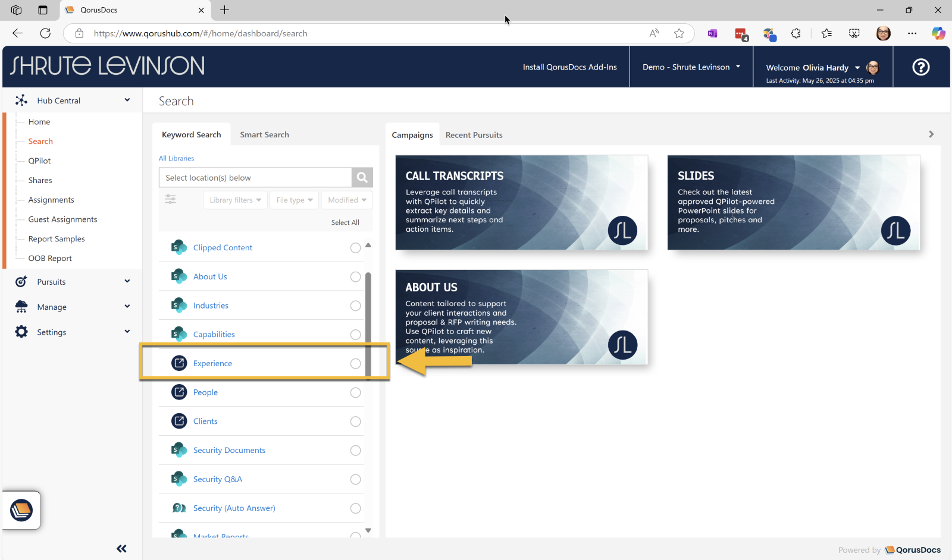This screenshot has height=560, width=952.
Task: Open the Security Documents library link
Action: 229,450
